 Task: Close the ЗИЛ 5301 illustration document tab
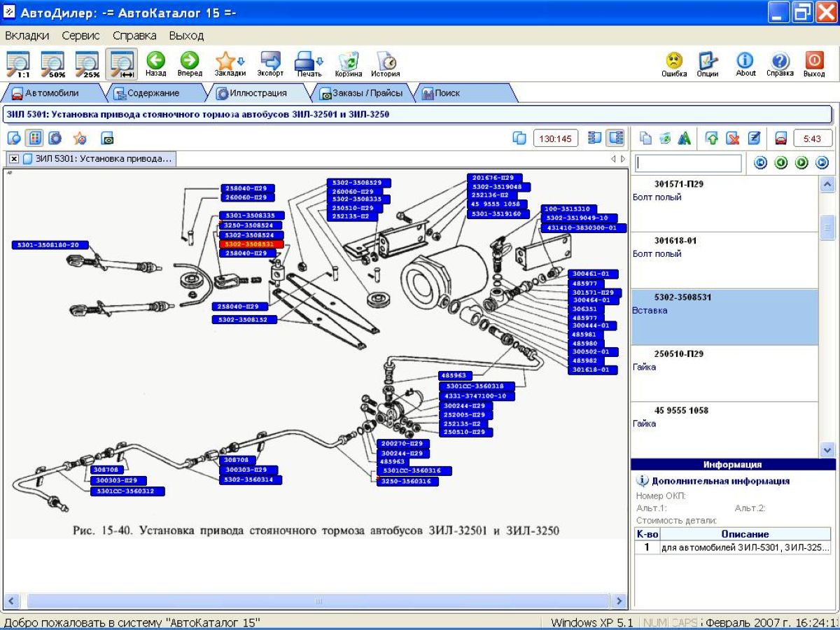14,159
